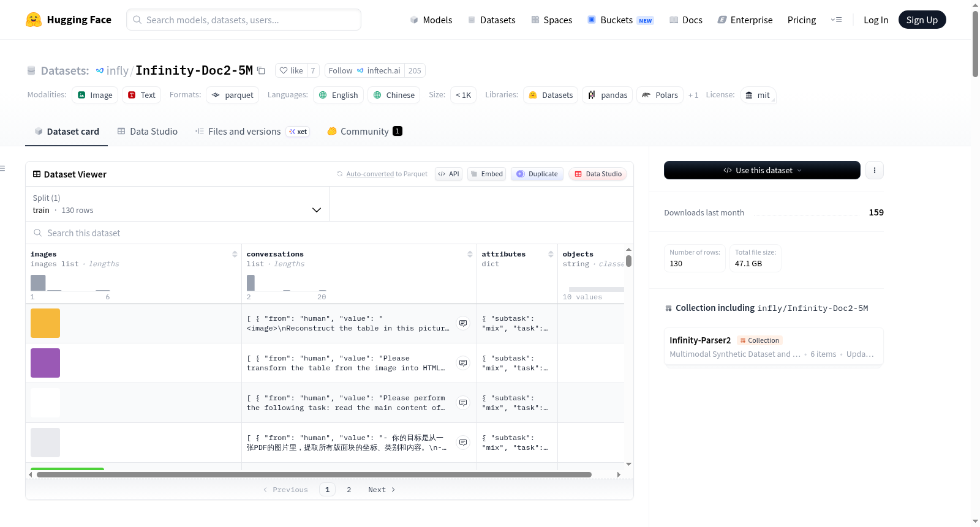This screenshot has height=527, width=980.
Task: Open the Community tab
Action: 364,131
